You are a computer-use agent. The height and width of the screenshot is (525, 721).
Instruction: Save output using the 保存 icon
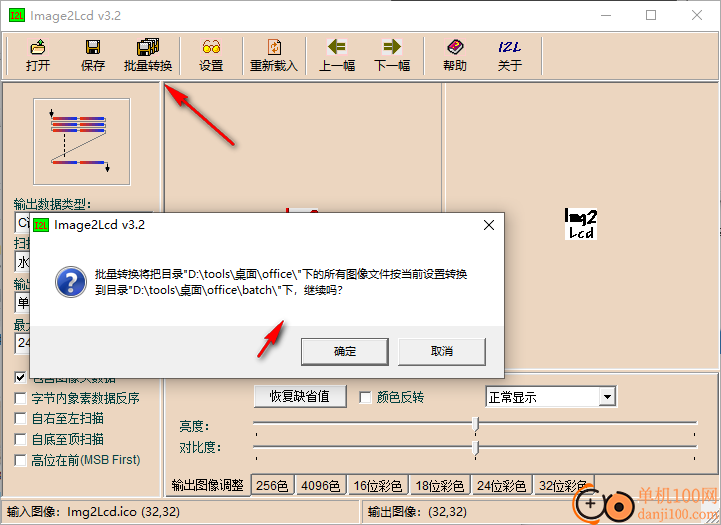pyautogui.click(x=93, y=55)
